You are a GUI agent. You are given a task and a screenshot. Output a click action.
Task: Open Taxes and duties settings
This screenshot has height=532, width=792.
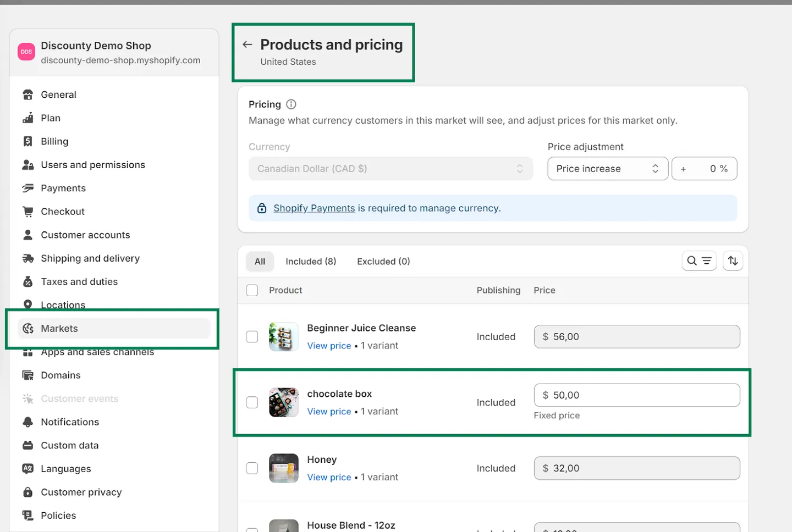tap(114, 282)
